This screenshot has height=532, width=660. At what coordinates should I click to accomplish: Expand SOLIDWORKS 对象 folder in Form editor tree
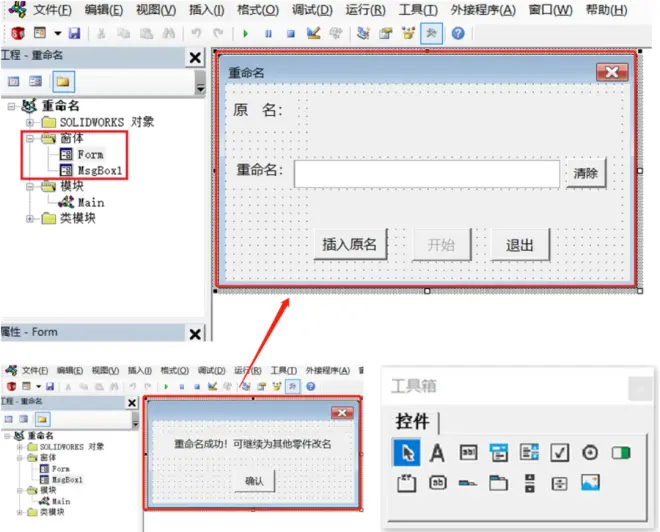tap(29, 122)
